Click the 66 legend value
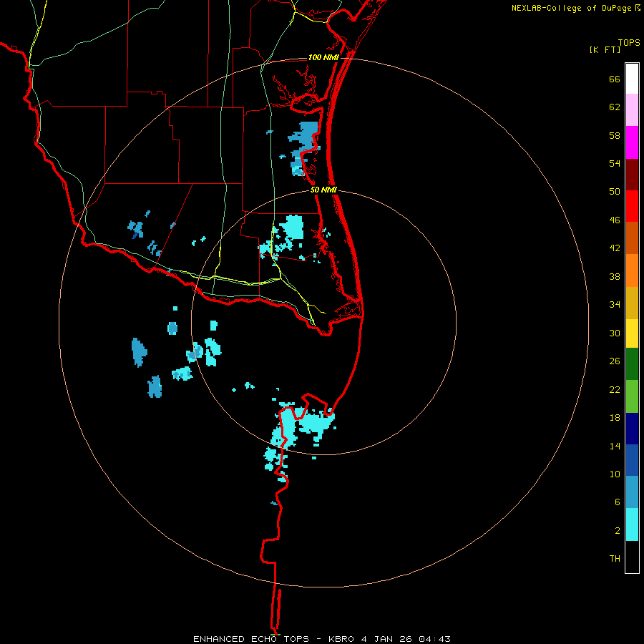Image resolution: width=644 pixels, height=644 pixels. [615, 79]
